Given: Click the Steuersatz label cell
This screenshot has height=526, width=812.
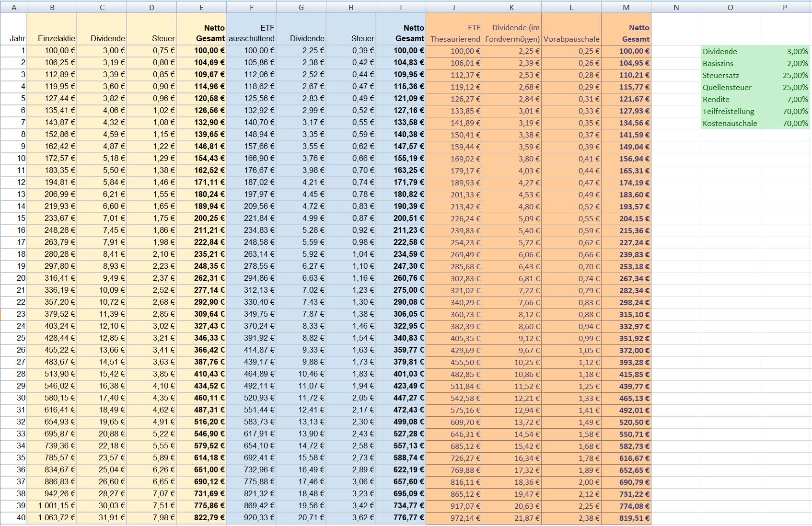Looking at the screenshot, I should (731, 75).
